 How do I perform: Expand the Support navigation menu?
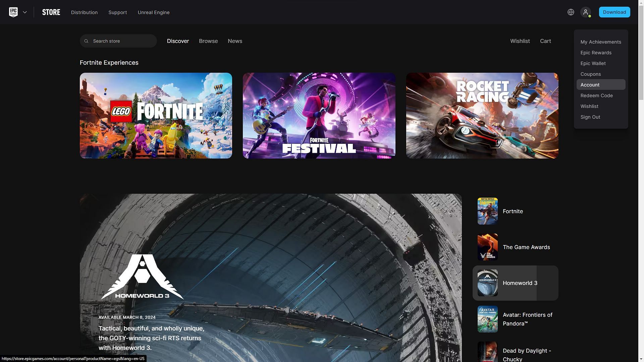(117, 12)
